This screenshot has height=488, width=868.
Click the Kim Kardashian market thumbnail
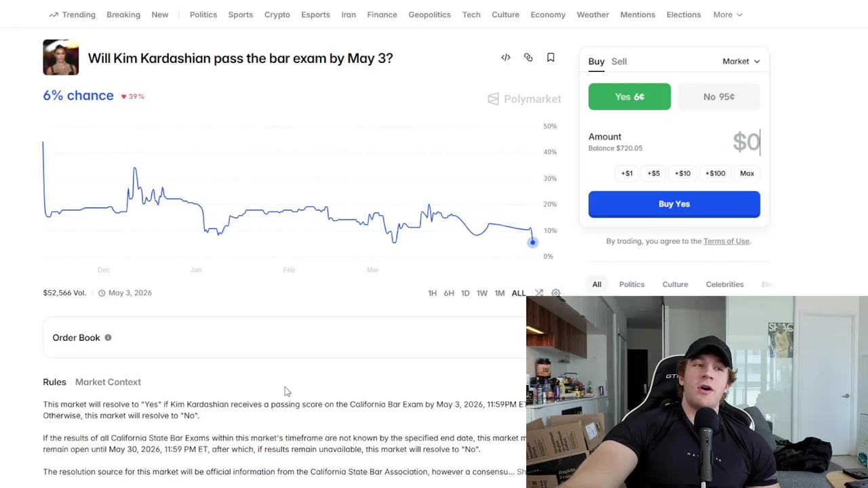60,57
